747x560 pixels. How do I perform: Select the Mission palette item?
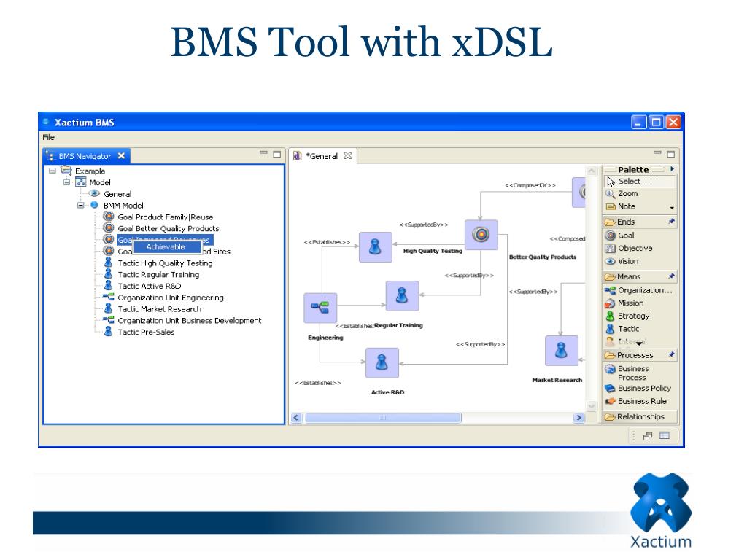624,303
